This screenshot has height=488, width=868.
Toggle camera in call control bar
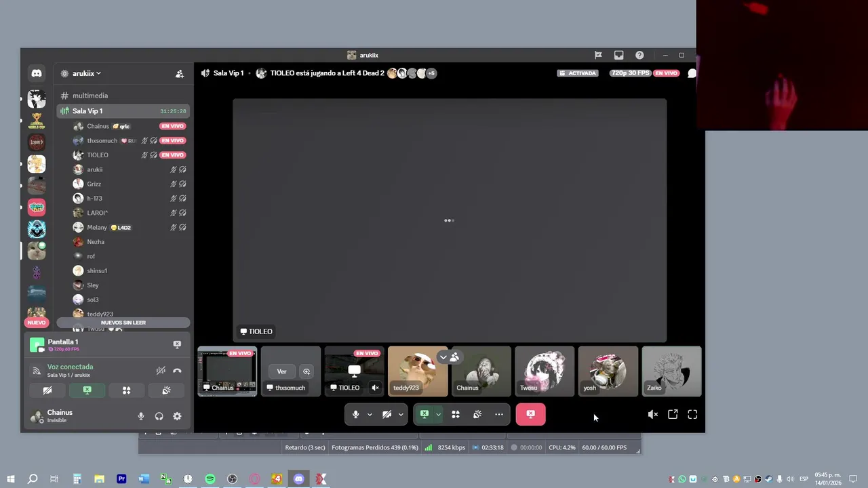(387, 414)
